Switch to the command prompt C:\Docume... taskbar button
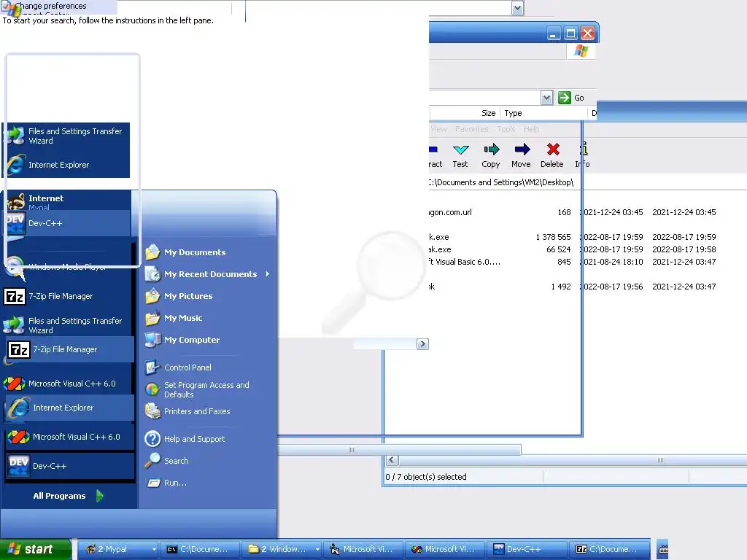The image size is (747, 560). click(x=200, y=550)
